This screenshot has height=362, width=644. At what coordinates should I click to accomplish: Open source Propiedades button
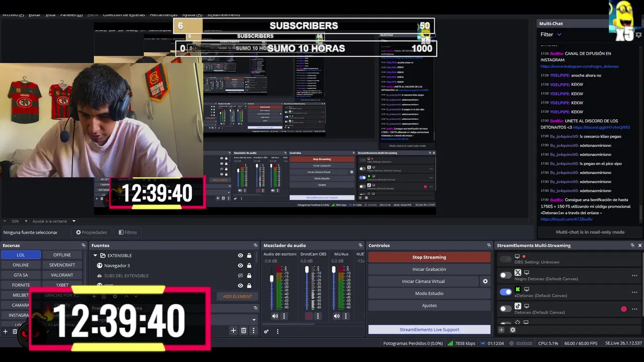pos(92,232)
